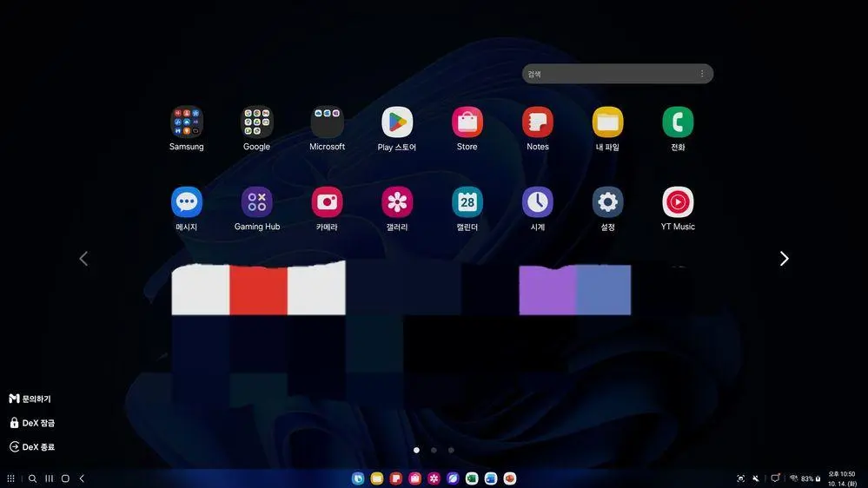
Task: Click the taskbar search magnifier icon
Action: [33, 478]
